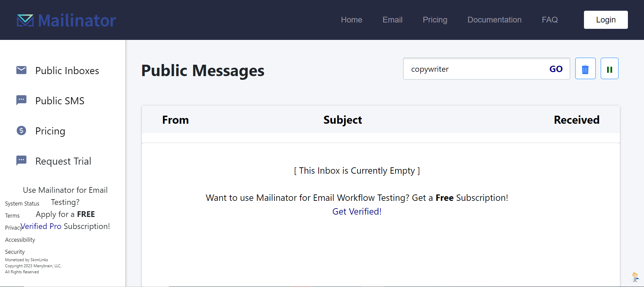Viewport: 644px width, 287px height.
Task: Select the Pricing sidebar label
Action: click(x=50, y=131)
